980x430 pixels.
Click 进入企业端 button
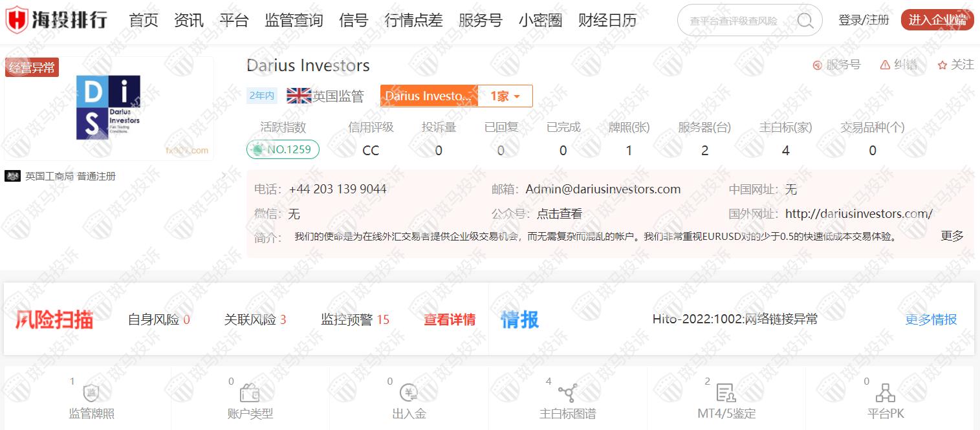tap(937, 20)
